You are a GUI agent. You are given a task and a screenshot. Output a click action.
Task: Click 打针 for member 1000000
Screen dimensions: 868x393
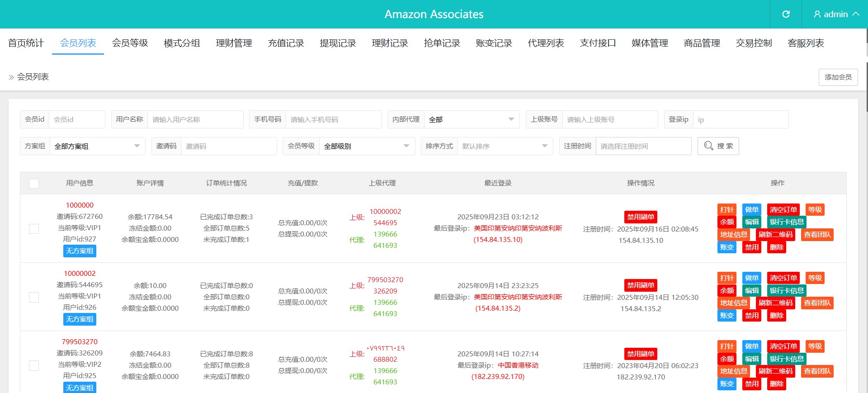(x=726, y=210)
